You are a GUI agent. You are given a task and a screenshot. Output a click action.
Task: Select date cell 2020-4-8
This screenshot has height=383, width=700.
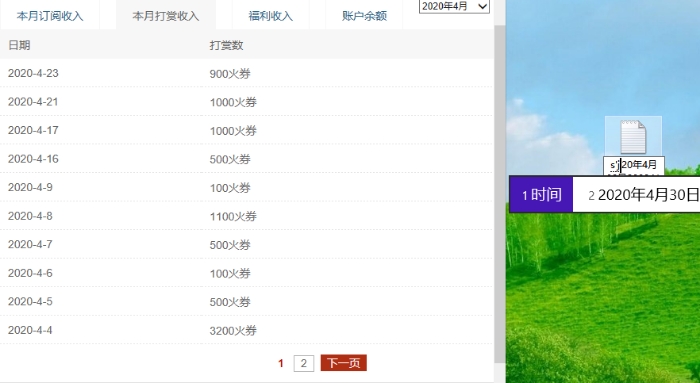tap(30, 216)
